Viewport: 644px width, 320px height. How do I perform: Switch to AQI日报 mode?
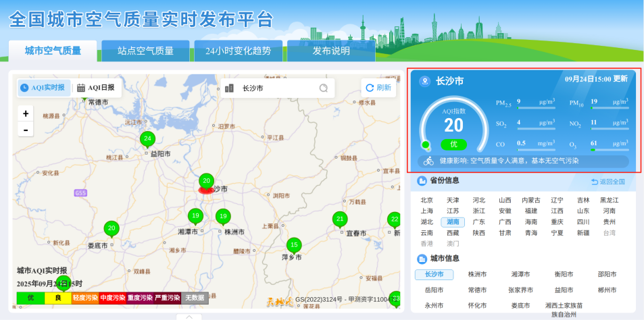pyautogui.click(x=96, y=88)
